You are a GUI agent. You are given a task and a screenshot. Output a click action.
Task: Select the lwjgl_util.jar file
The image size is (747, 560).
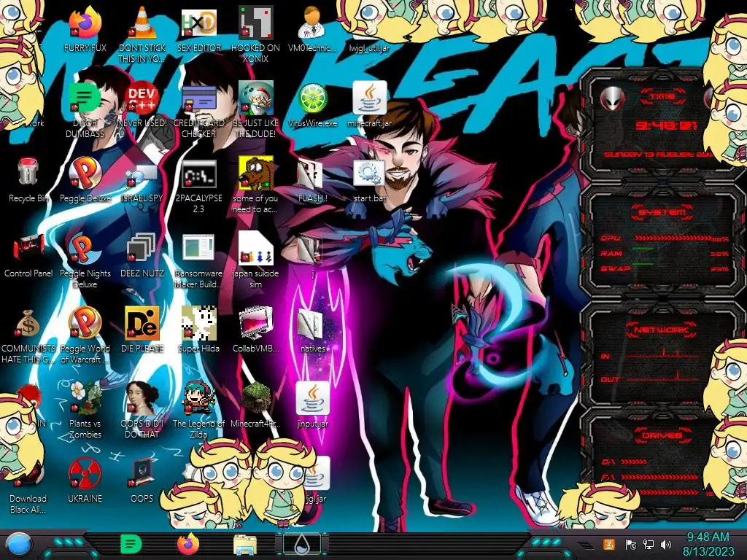coord(369,48)
